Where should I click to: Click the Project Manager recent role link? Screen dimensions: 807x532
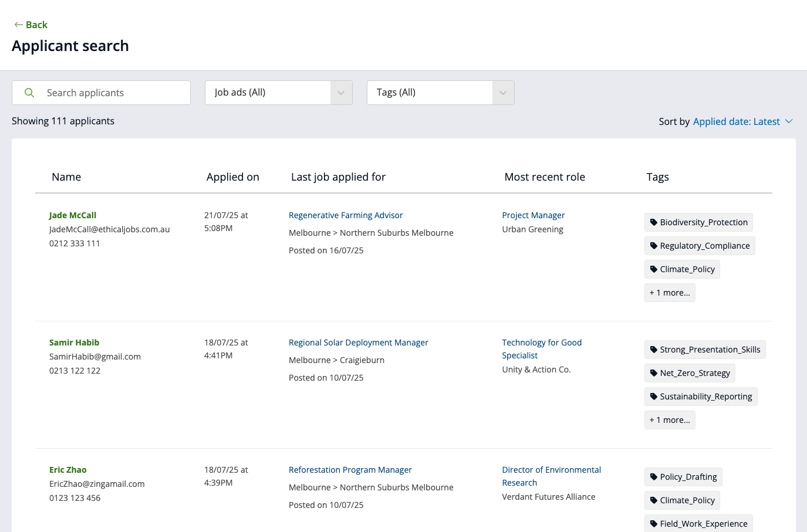coord(533,215)
